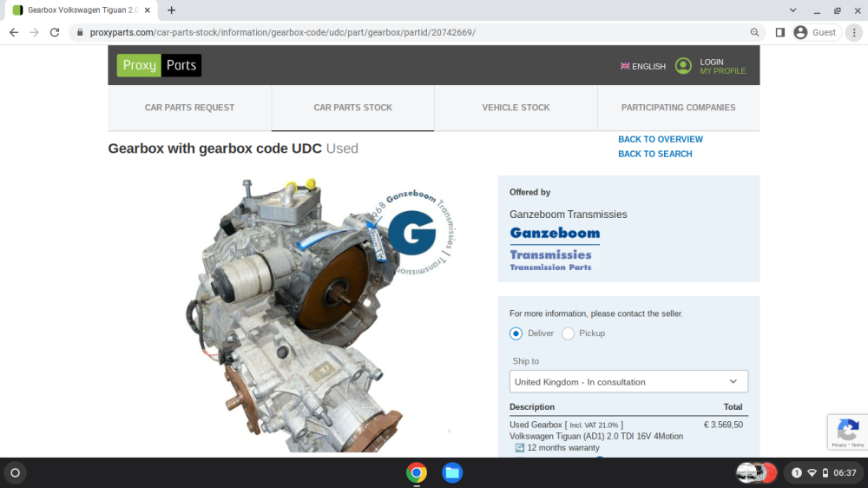The image size is (868, 488).
Task: Open Chrome from the shelf
Action: [417, 472]
